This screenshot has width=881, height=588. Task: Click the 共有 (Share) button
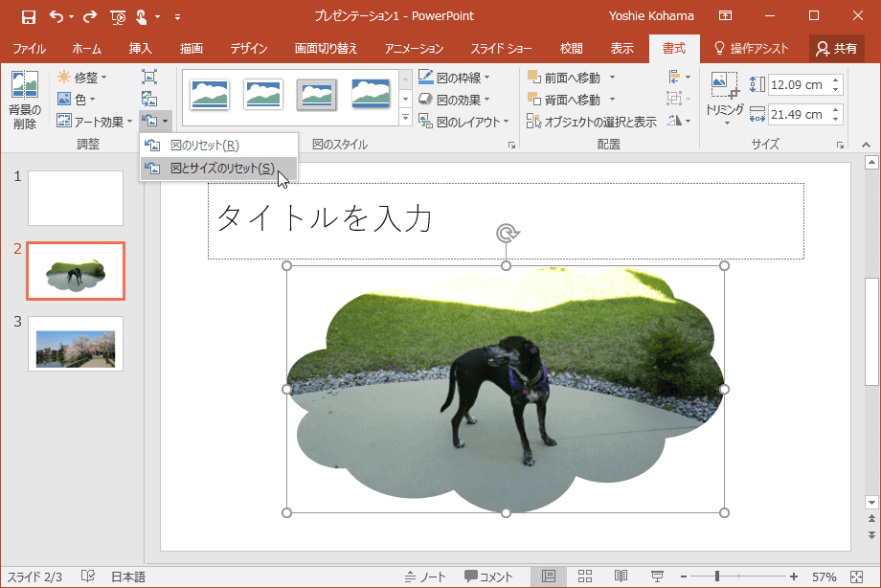[836, 49]
